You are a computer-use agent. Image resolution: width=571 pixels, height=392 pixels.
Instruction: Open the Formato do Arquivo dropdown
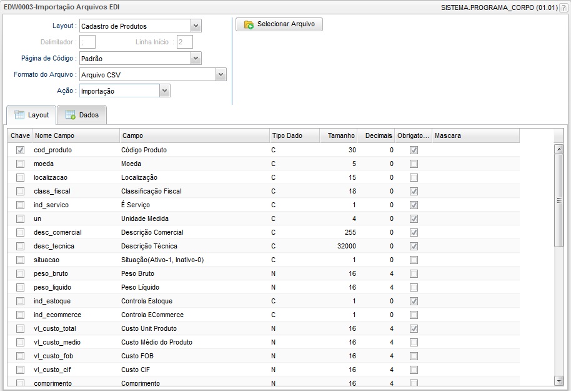click(x=221, y=75)
